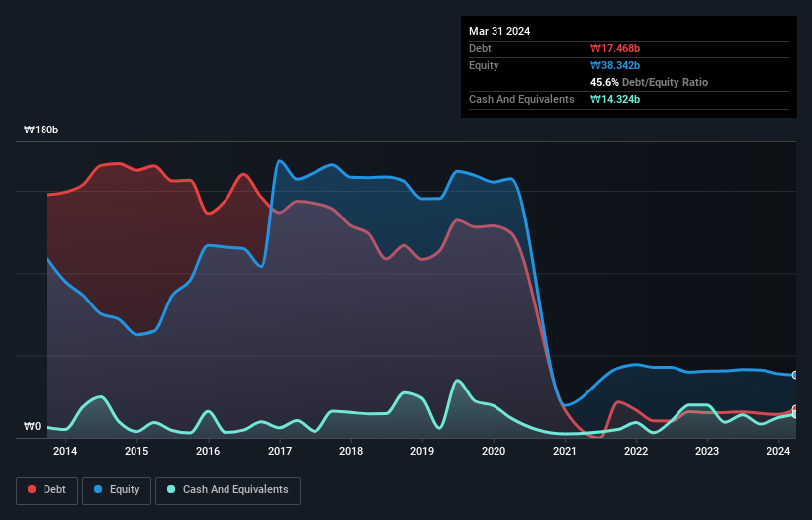Image resolution: width=812 pixels, height=520 pixels.
Task: Select the red Debt endpoint marker on chart
Action: 795,409
